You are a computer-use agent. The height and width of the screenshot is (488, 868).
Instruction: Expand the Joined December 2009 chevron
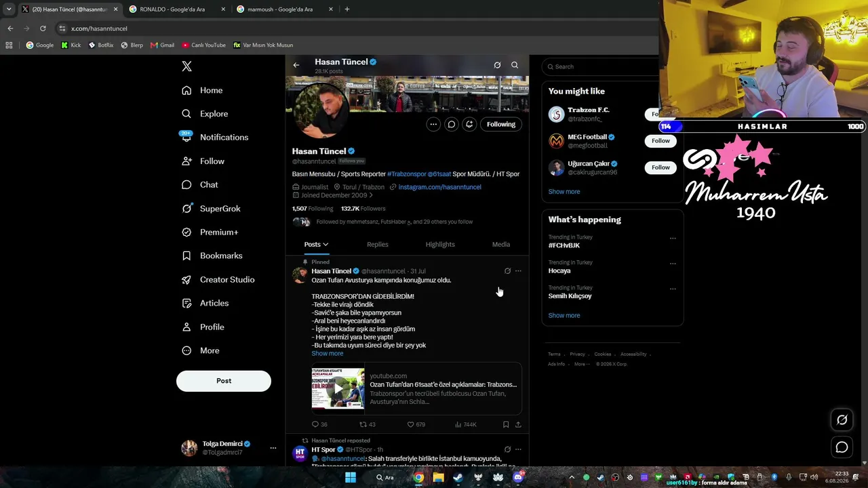tap(371, 195)
